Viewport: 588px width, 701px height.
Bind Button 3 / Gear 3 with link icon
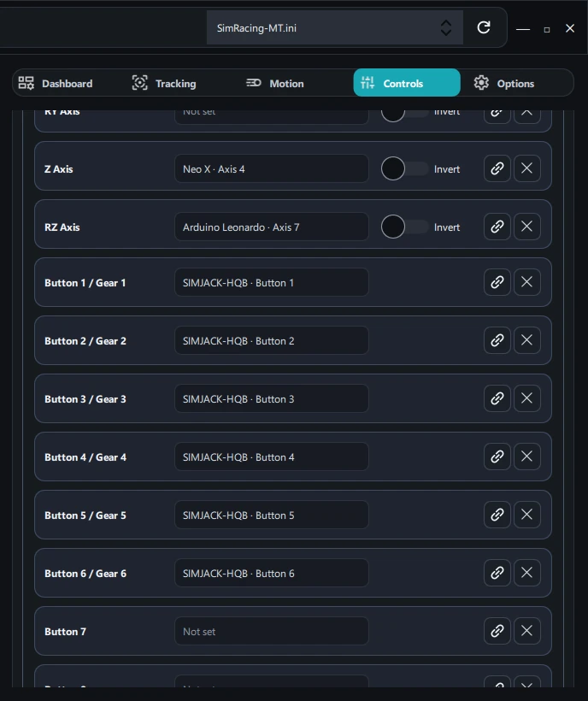pos(497,398)
